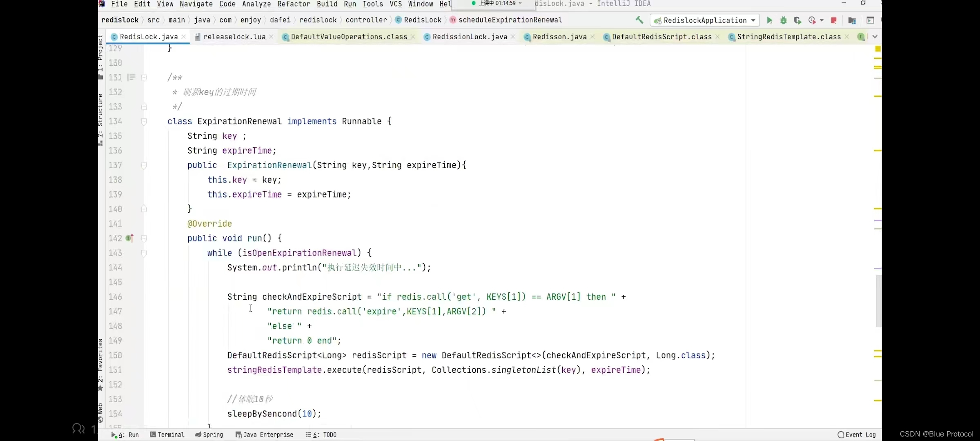The width and height of the screenshot is (980, 441).
Task: Switch to the StringRedisTemplate.class tab
Action: pos(789,37)
